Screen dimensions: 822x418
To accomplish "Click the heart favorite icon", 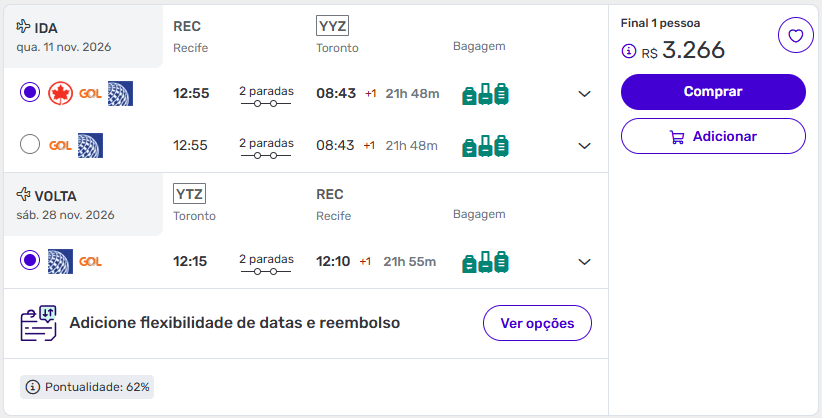I will [x=796, y=36].
